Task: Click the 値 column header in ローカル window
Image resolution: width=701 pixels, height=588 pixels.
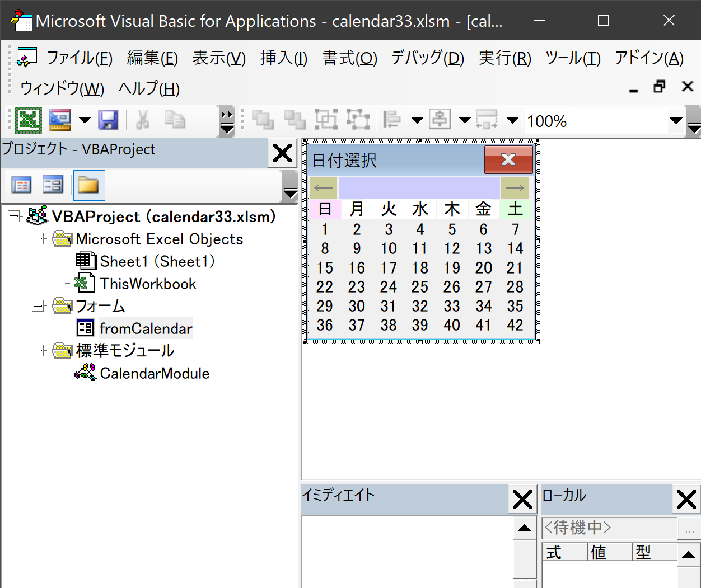Action: [x=610, y=552]
